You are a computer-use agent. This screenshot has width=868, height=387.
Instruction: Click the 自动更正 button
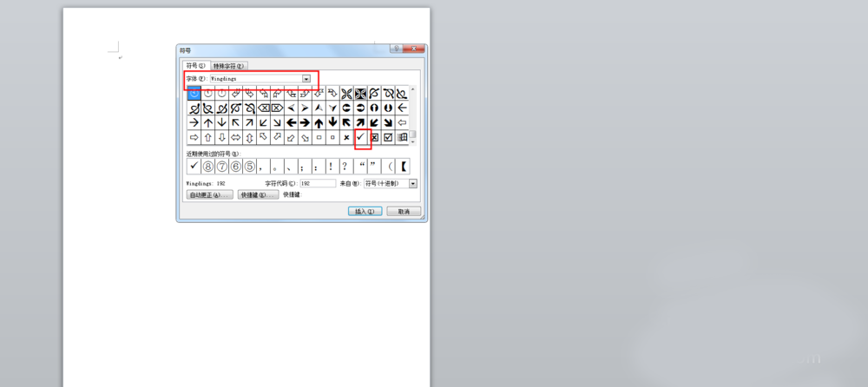[x=210, y=195]
